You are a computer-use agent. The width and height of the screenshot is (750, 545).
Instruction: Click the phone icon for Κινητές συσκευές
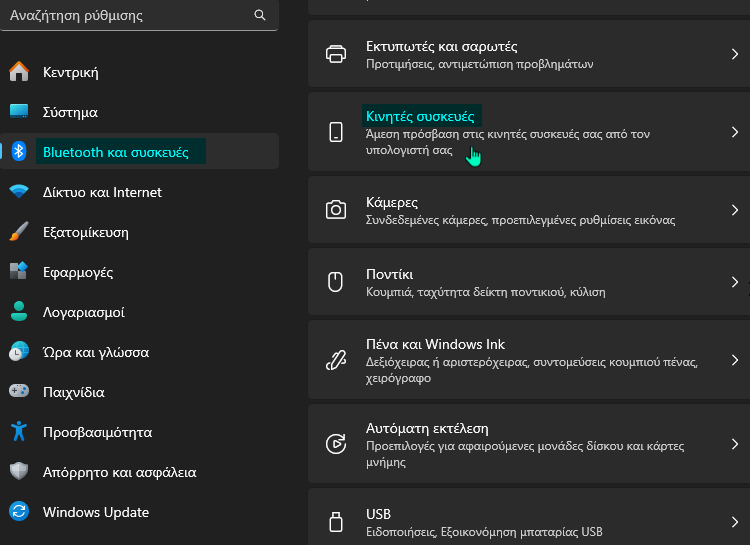click(336, 132)
